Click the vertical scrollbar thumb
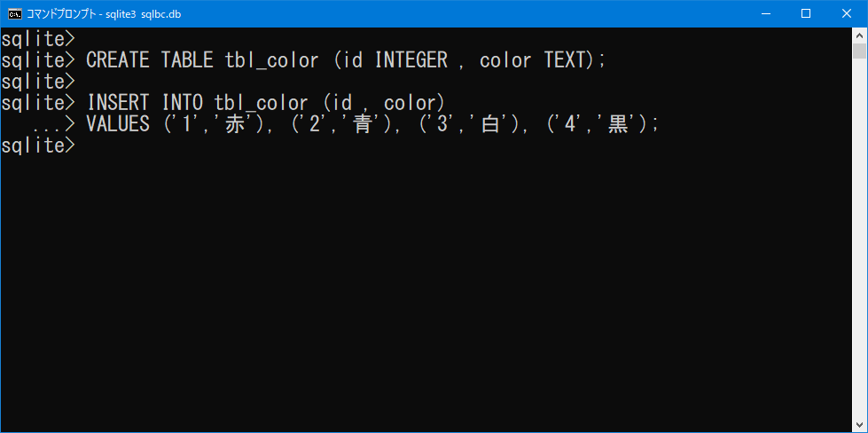The height and width of the screenshot is (433, 868). click(x=859, y=51)
